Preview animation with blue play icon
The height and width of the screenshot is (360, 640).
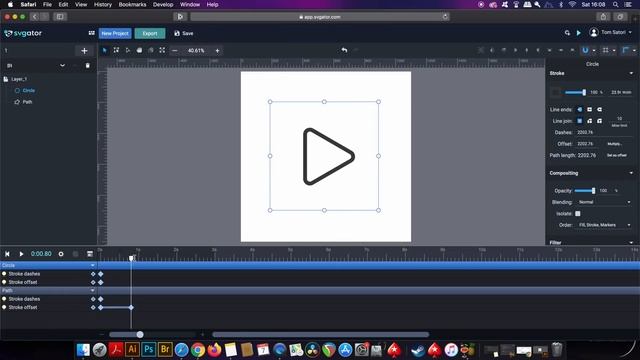pyautogui.click(x=578, y=33)
